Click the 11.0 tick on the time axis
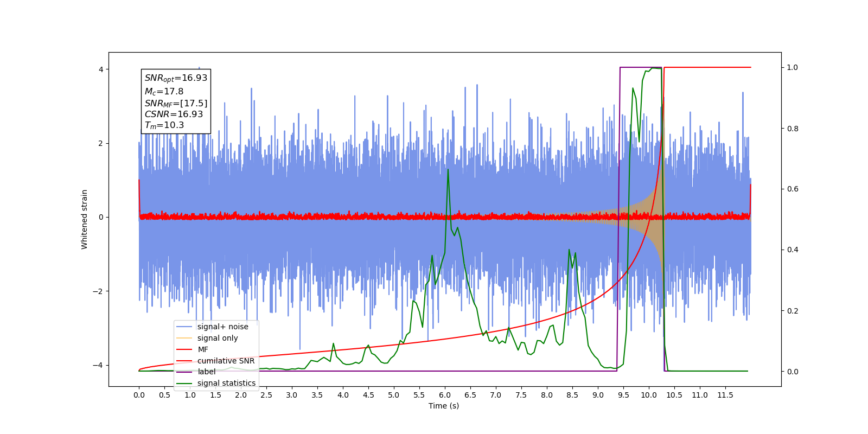Image resolution: width=868 pixels, height=434 pixels. 700,395
